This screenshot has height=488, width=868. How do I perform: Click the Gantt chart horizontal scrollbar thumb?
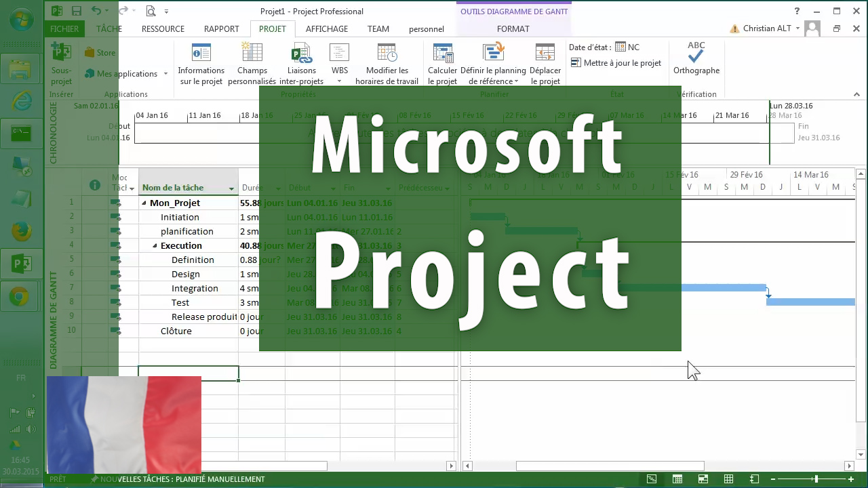pyautogui.click(x=610, y=466)
